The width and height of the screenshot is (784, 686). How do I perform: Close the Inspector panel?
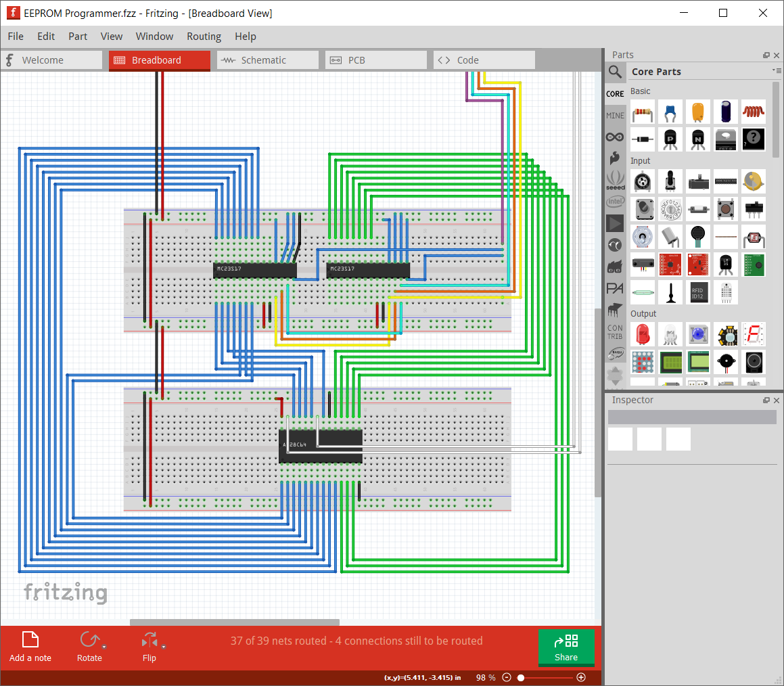777,400
